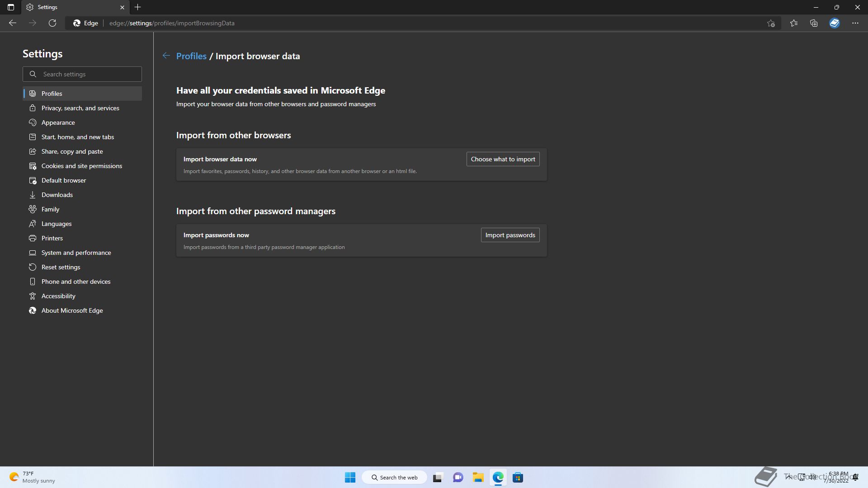Open Chat app on taskbar
Image resolution: width=868 pixels, height=488 pixels.
[458, 477]
